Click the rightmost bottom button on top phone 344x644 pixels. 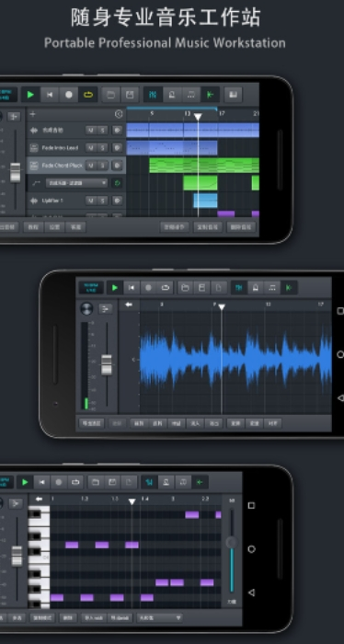pos(241,227)
